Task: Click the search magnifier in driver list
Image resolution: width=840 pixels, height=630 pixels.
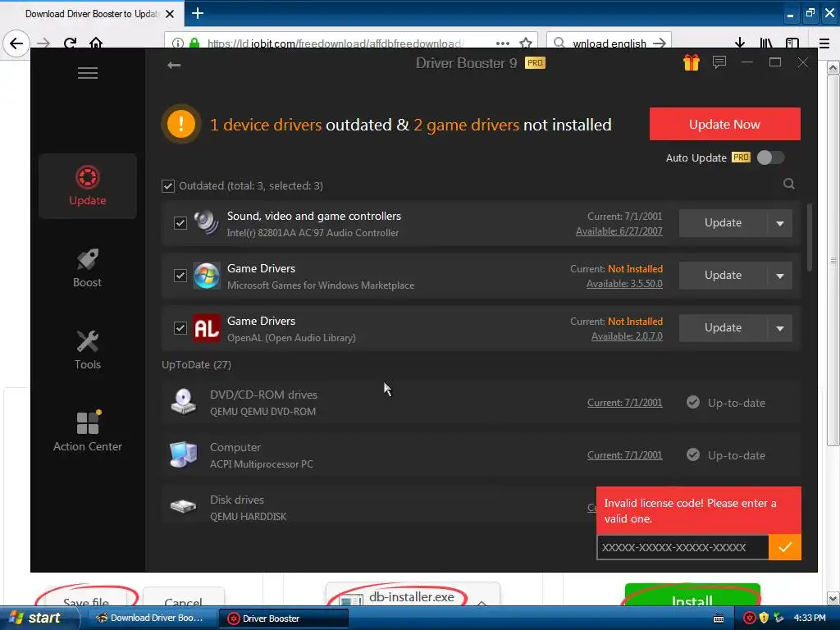Action: 788,184
